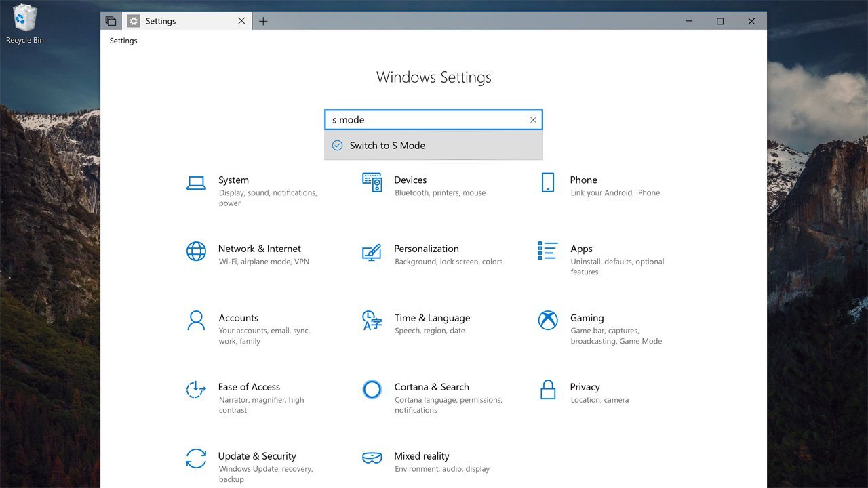Click 'Background, lock screen, colors' description

449,262
